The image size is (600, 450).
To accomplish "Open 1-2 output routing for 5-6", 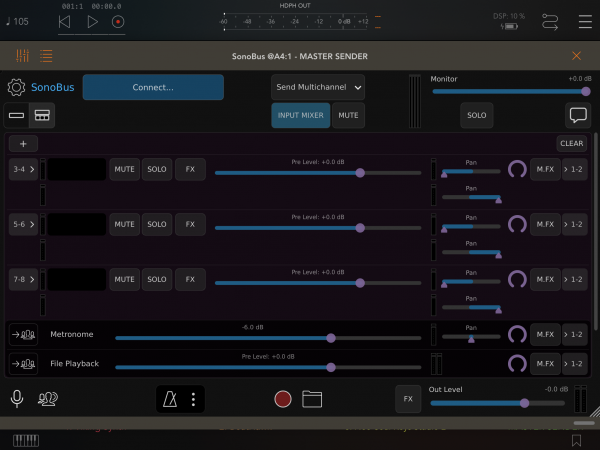I will point(574,224).
